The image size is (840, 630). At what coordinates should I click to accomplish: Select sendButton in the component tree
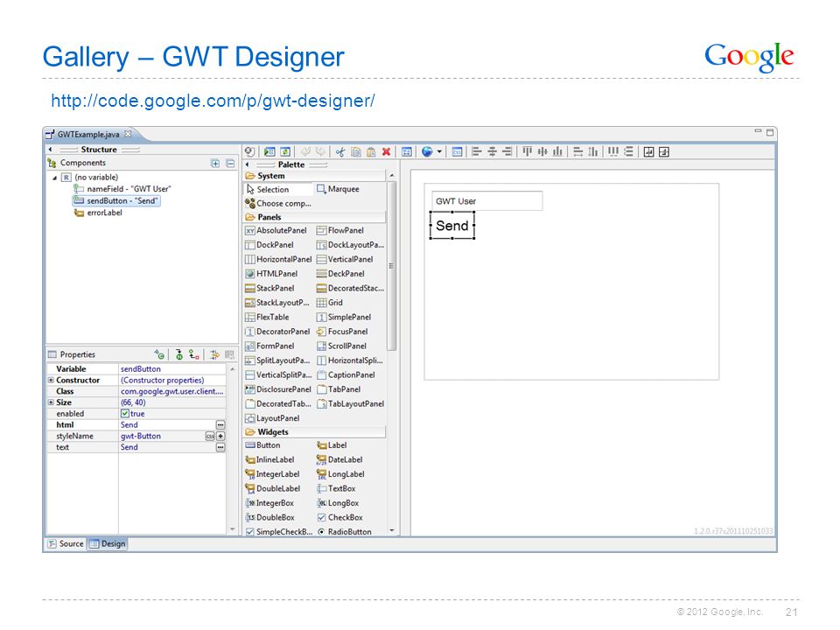tap(116, 201)
